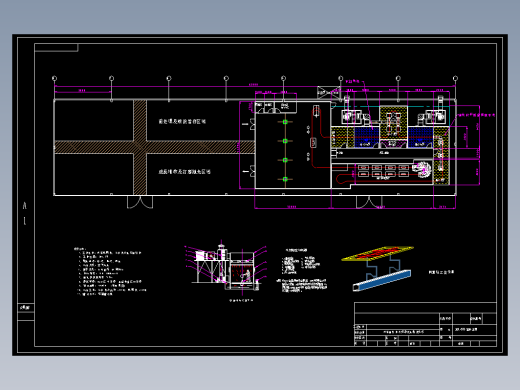Screen dimensions: 520x390
Task: Select the double door below the right workshop
Action: point(369,202)
